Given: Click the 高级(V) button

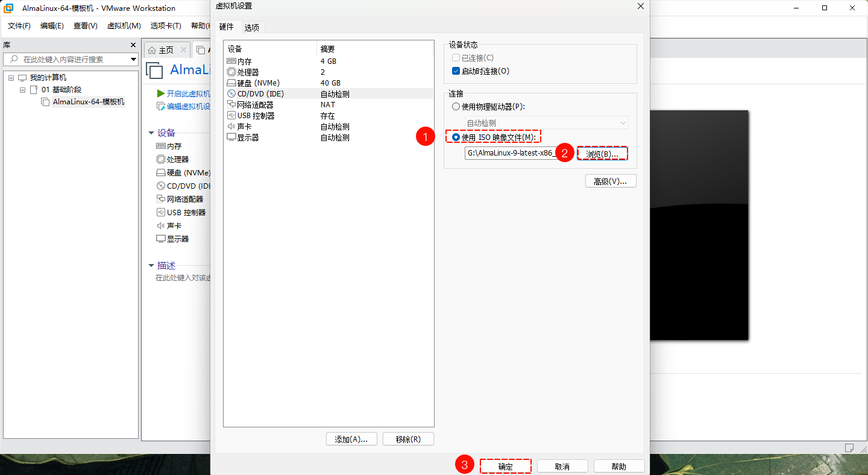Looking at the screenshot, I should point(610,181).
